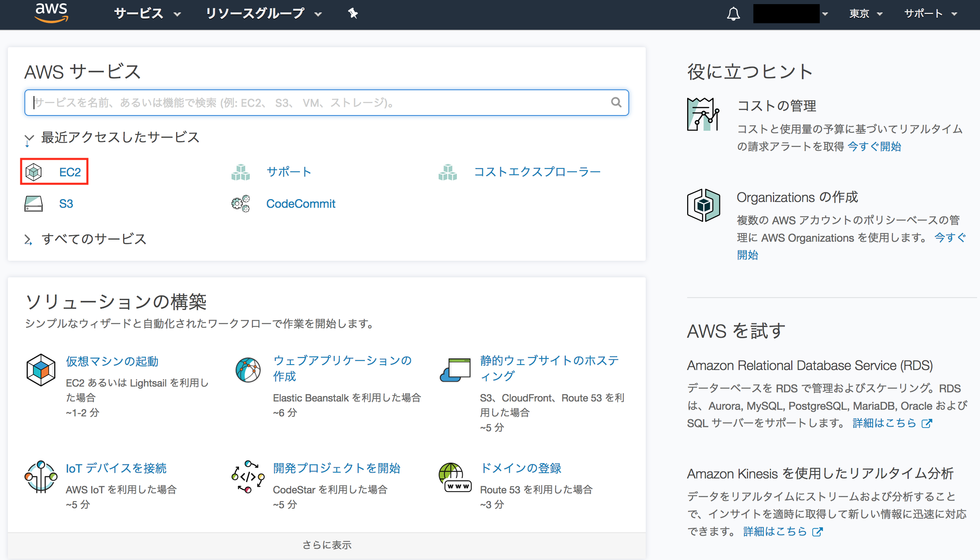980x560 pixels.
Task: Click さらに表示 to show more
Action: coord(327,545)
